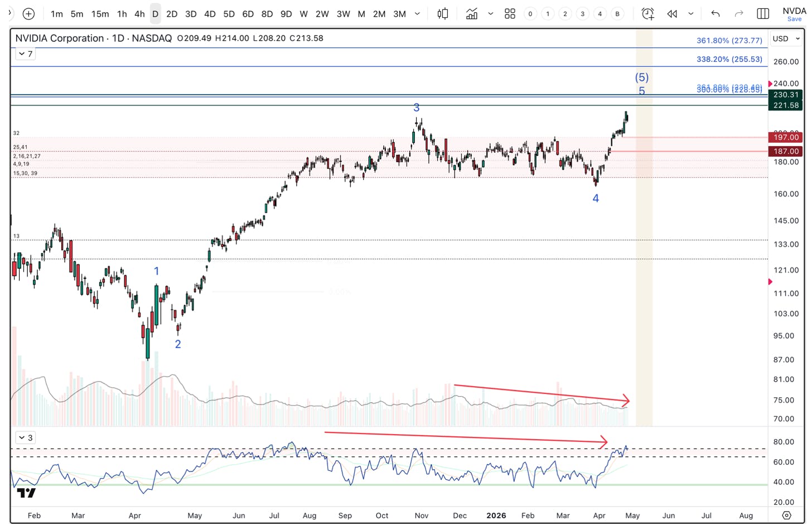Choose the 3W timeframe

[344, 14]
